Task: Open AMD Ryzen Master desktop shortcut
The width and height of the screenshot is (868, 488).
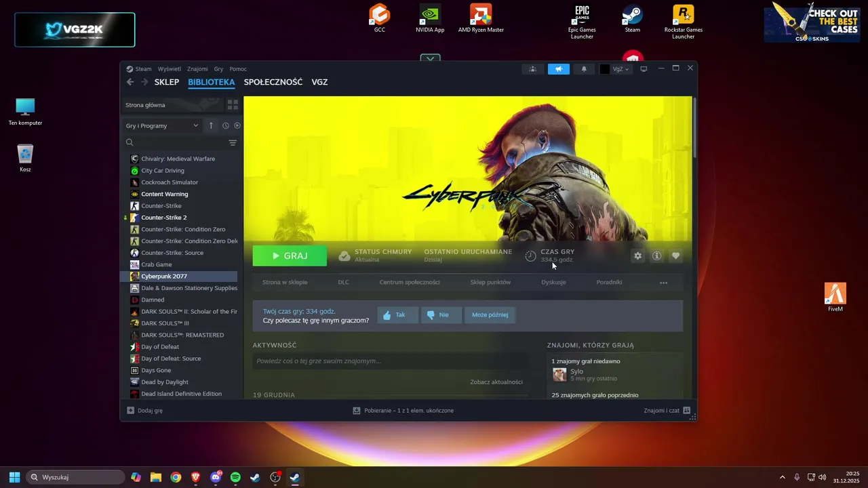Action: 481,18
